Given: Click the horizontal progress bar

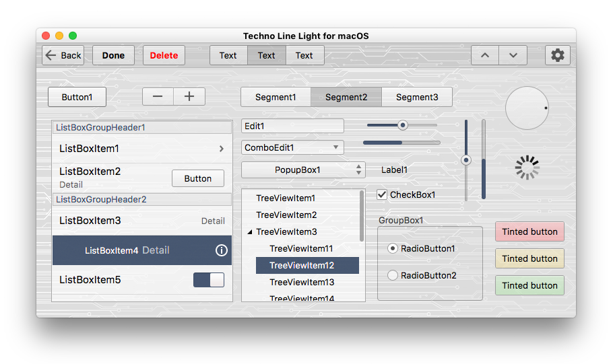Looking at the screenshot, I should click(401, 143).
